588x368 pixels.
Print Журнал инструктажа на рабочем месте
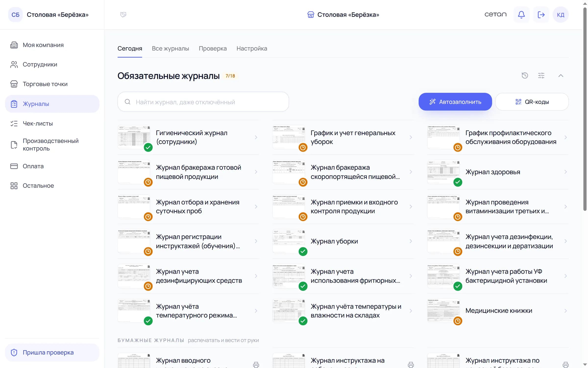tap(411, 365)
